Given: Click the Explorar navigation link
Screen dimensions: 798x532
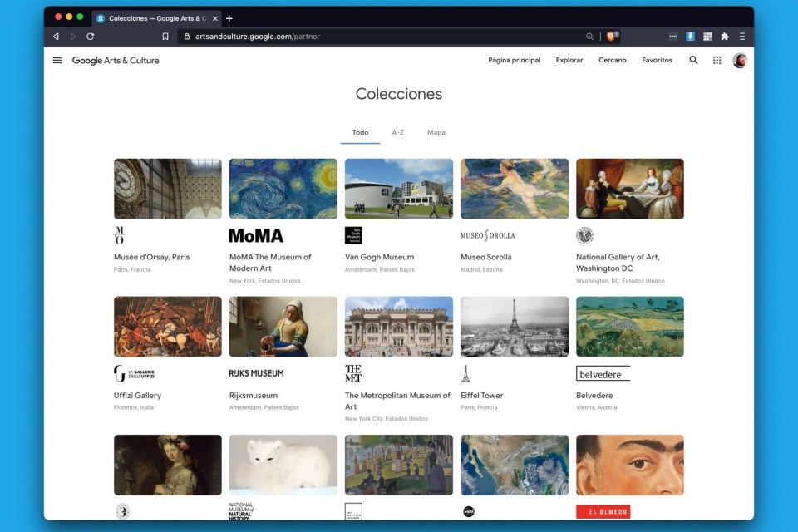Looking at the screenshot, I should (x=569, y=60).
